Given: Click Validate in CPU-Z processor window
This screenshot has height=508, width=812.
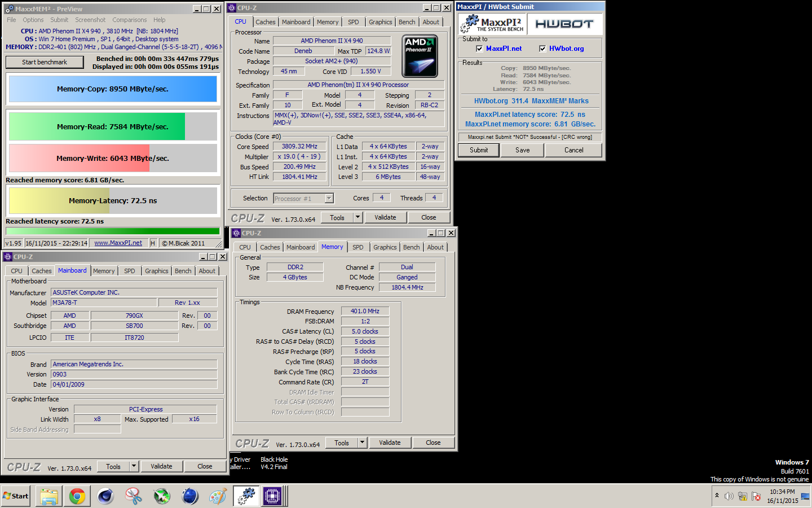Looking at the screenshot, I should (x=386, y=217).
